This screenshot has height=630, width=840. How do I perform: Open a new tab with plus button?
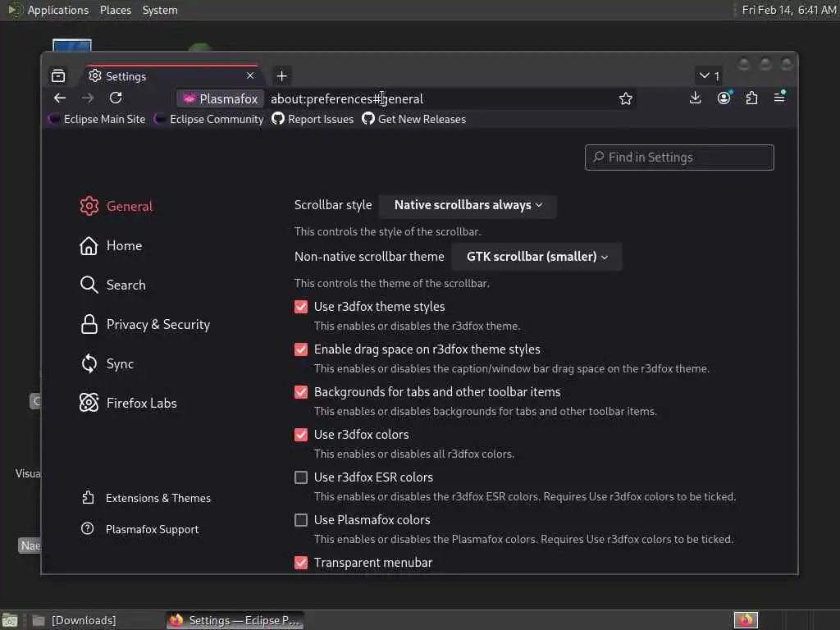(x=282, y=76)
